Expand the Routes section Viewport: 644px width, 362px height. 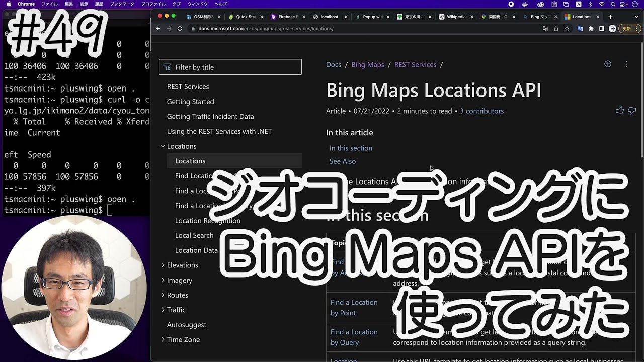point(163,295)
